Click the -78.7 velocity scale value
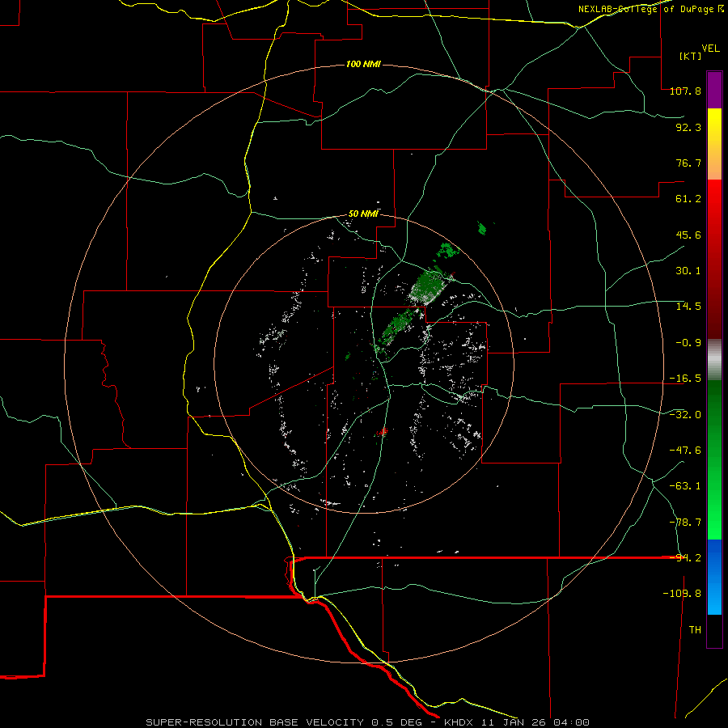This screenshot has width=728, height=728. pos(685,523)
